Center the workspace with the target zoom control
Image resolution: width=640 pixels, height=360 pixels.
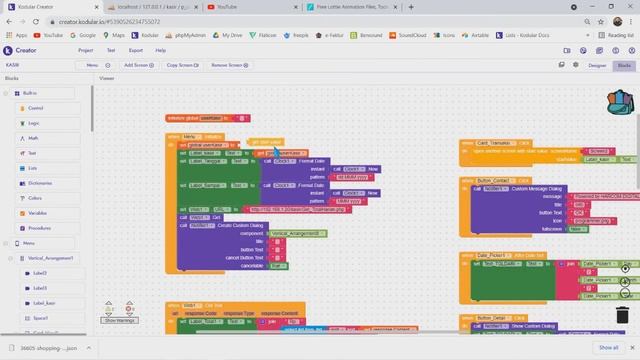point(625,269)
